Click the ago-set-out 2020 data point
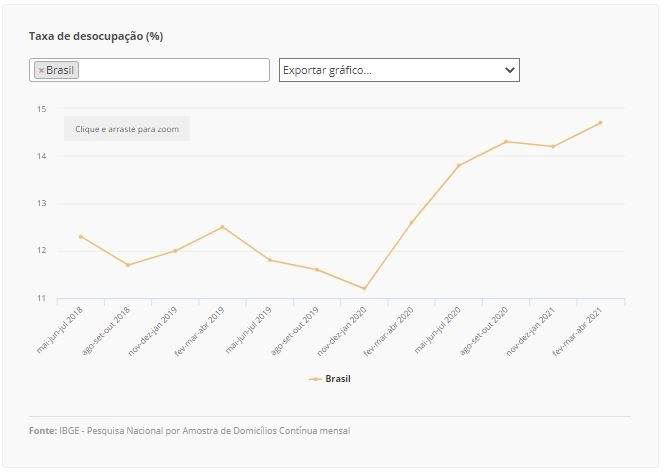664x473 pixels. pos(506,142)
